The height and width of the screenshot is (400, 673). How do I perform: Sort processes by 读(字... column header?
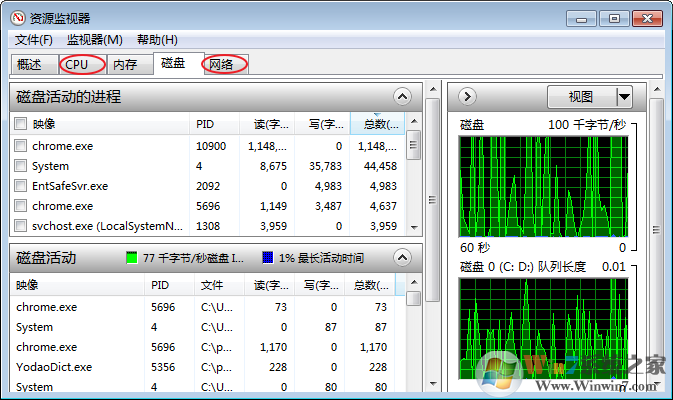point(267,124)
